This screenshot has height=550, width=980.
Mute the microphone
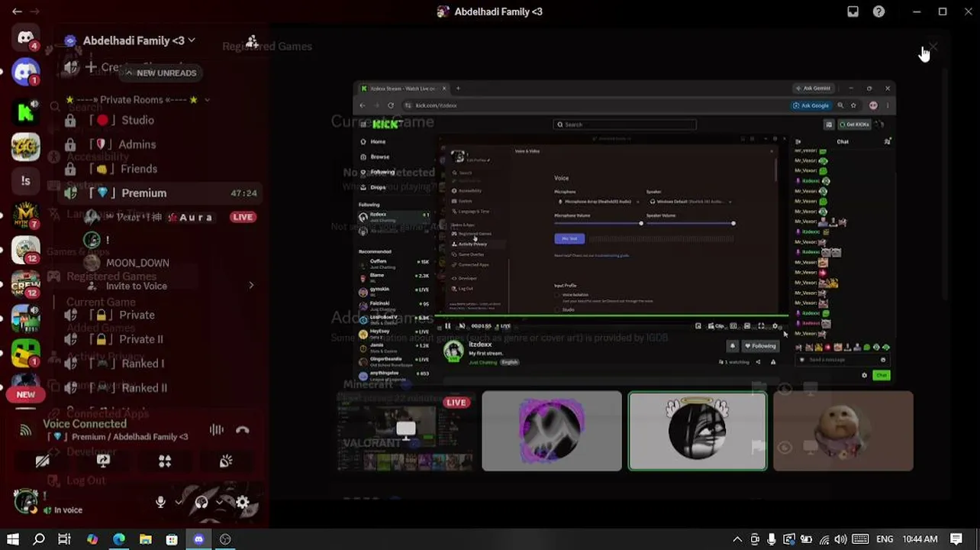point(160,502)
